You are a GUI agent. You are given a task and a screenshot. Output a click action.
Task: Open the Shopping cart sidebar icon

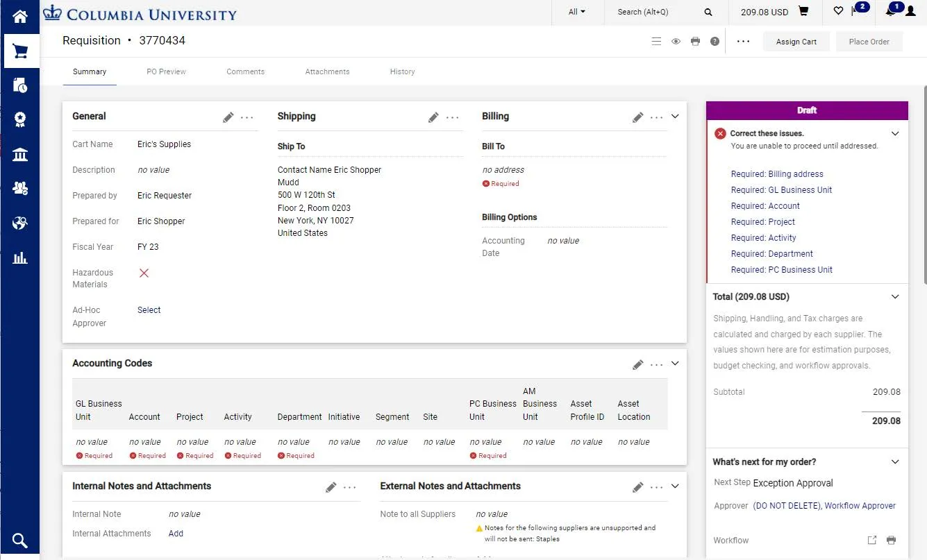click(x=20, y=51)
